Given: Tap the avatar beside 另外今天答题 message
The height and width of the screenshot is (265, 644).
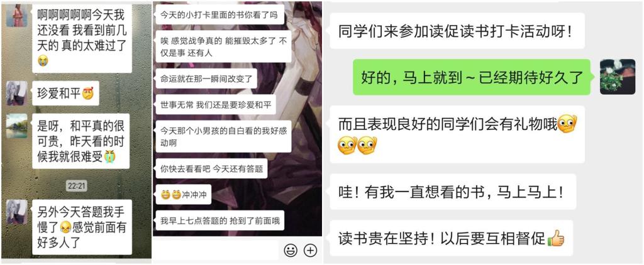Looking at the screenshot, I should click(x=17, y=212).
